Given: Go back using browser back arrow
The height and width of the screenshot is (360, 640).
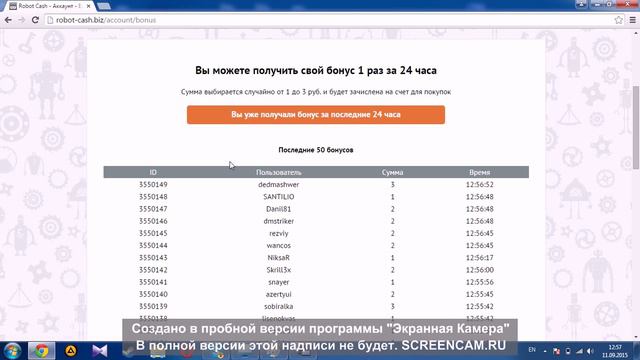Looking at the screenshot, I should pos(8,20).
